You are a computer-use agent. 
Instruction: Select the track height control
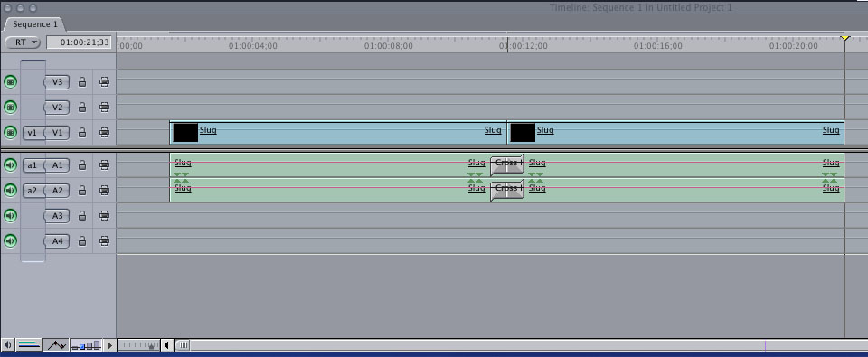click(x=86, y=345)
